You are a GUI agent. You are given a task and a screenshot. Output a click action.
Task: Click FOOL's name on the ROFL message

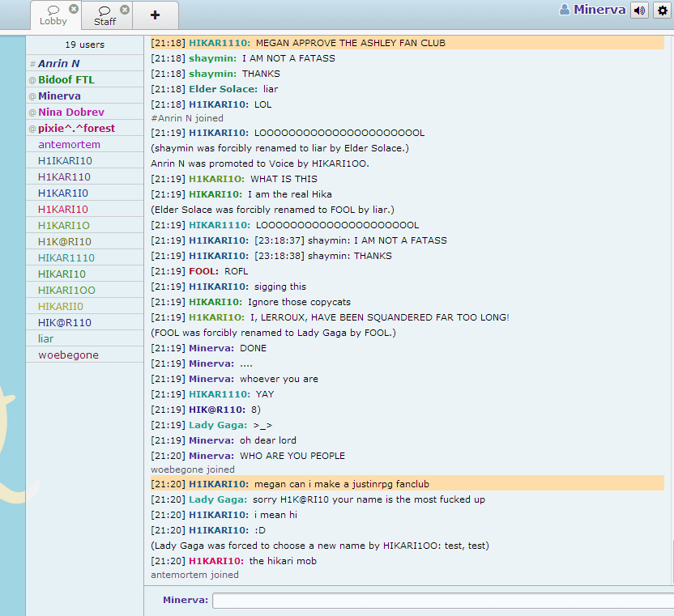pyautogui.click(x=204, y=271)
